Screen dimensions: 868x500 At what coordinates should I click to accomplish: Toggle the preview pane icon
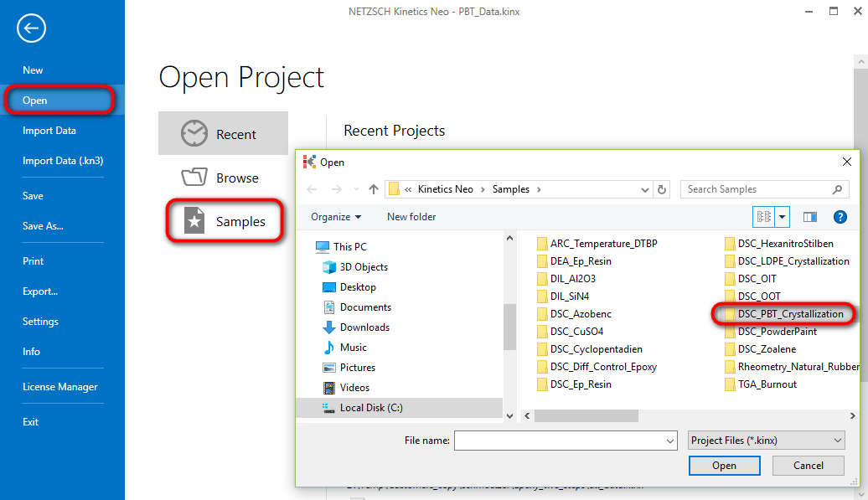coord(810,217)
